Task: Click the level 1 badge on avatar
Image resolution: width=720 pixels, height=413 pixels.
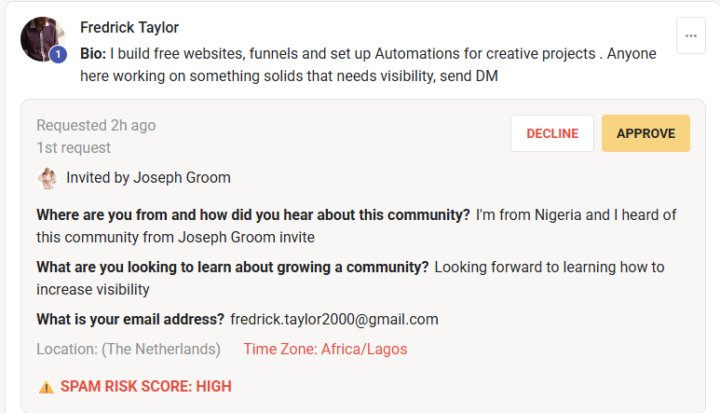Action: [x=58, y=55]
